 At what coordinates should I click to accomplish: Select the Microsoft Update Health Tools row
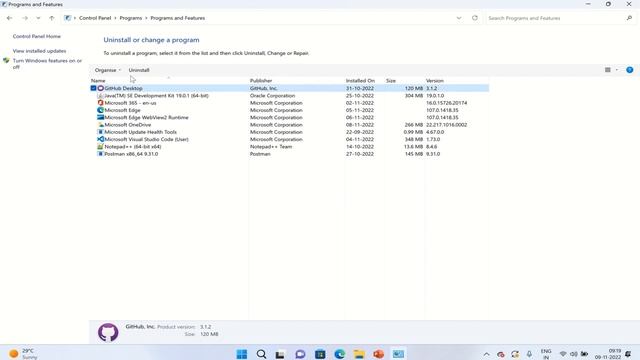(x=289, y=132)
